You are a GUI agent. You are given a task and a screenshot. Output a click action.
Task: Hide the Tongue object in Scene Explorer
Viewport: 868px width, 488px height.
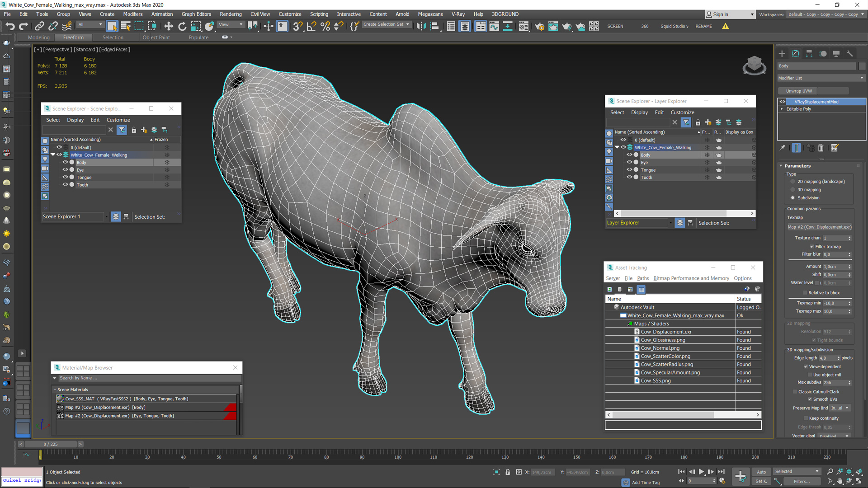(65, 177)
